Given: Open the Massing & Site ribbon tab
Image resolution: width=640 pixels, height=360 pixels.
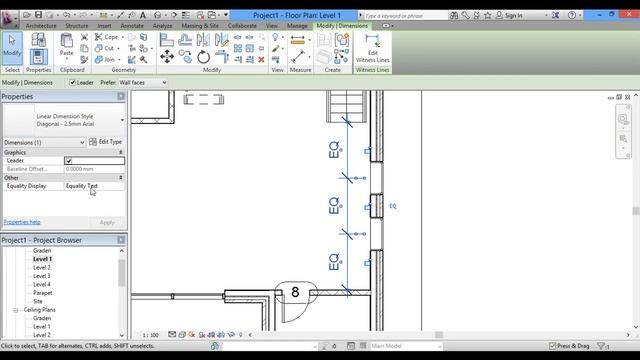Looking at the screenshot, I should point(200,26).
